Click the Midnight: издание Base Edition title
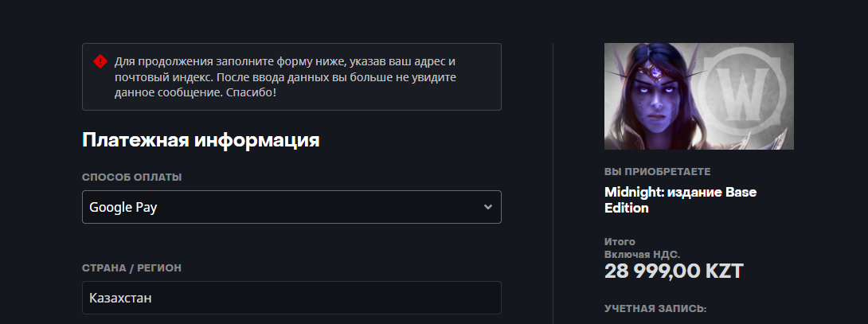 coord(680,200)
